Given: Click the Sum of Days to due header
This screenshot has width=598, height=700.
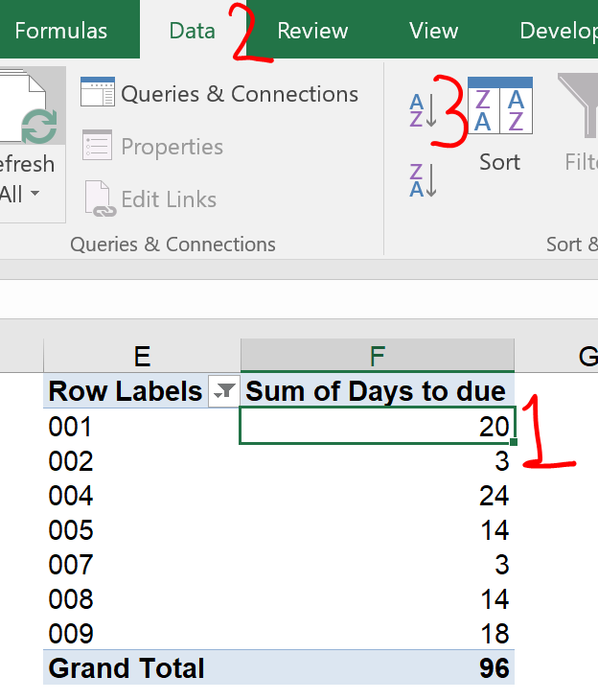Looking at the screenshot, I should (x=377, y=391).
